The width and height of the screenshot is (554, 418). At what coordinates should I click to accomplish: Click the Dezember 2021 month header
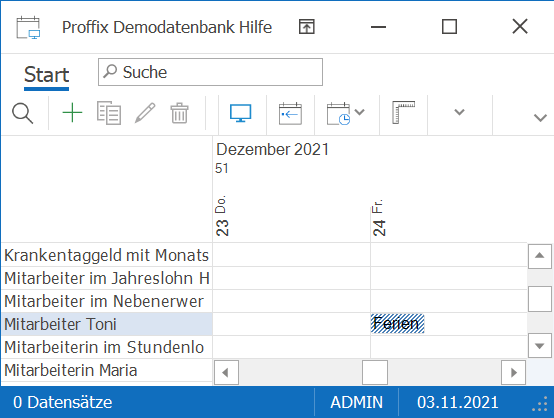tap(272, 149)
